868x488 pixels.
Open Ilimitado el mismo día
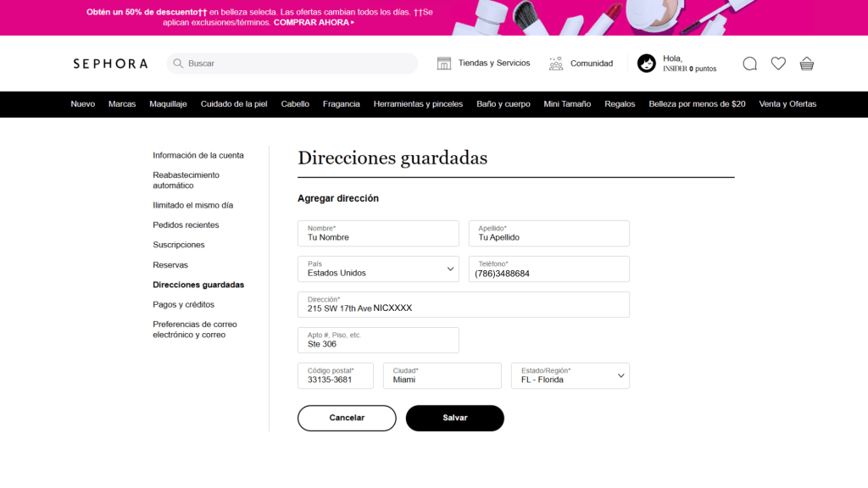192,205
